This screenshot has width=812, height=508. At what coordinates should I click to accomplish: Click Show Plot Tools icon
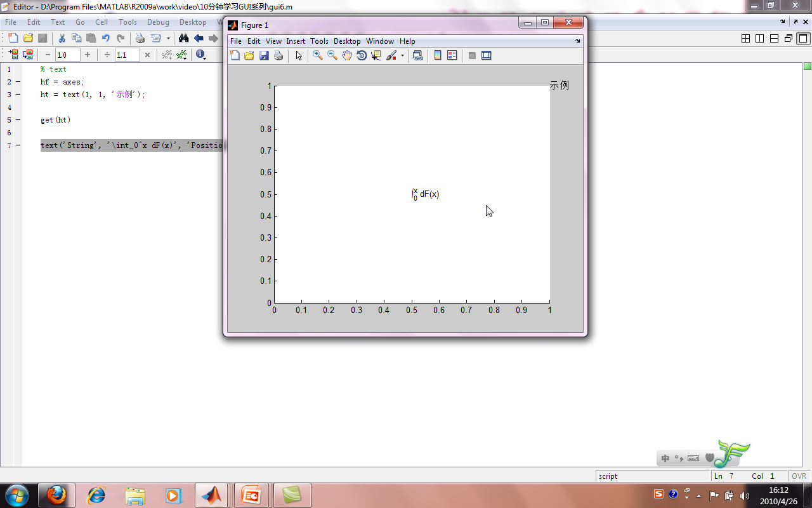click(x=487, y=56)
